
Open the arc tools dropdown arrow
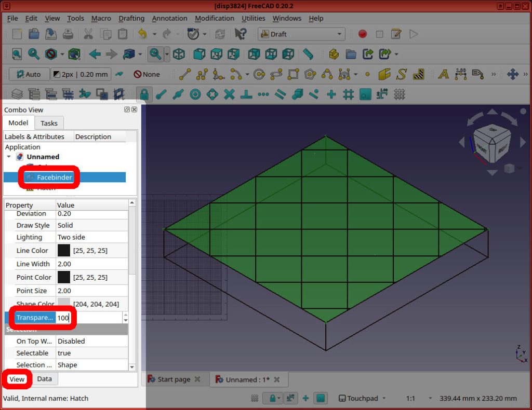[x=247, y=74]
